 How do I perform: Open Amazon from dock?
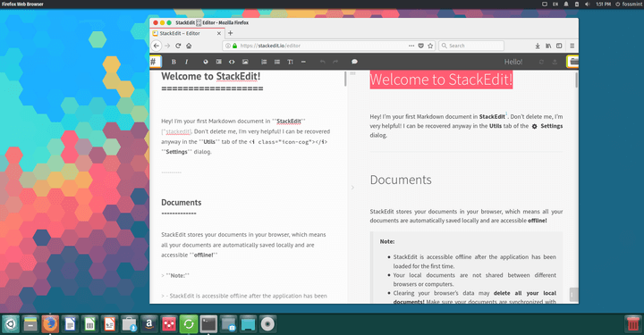tap(149, 324)
